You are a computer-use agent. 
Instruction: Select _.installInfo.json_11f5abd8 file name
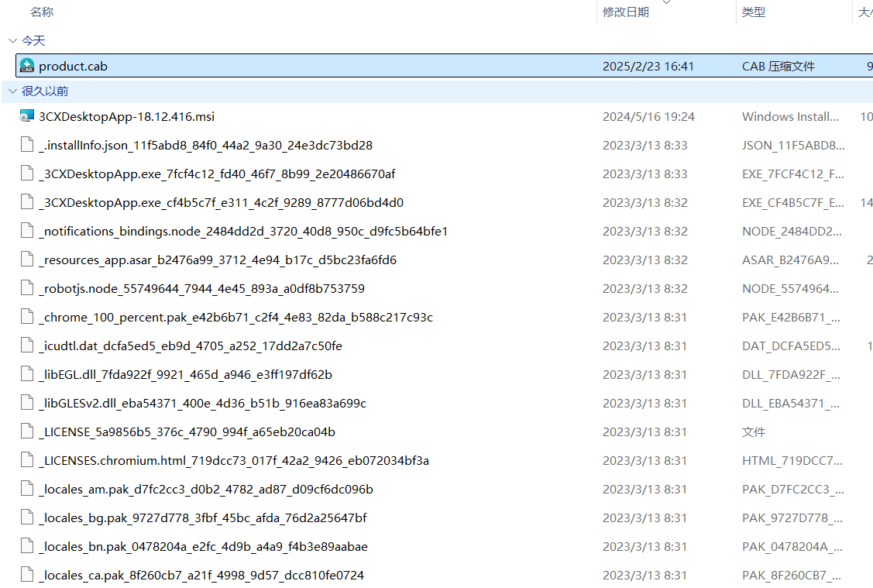205,146
